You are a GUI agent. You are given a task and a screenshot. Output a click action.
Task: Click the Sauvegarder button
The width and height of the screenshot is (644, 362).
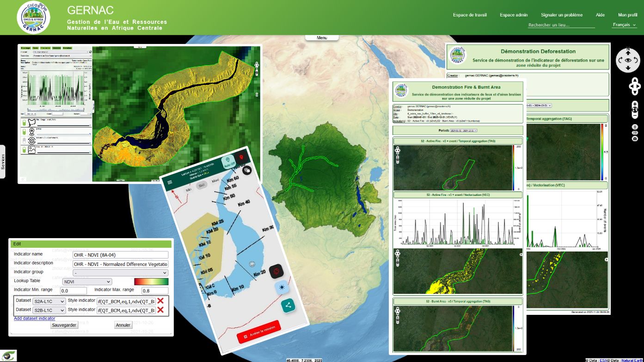tap(64, 325)
